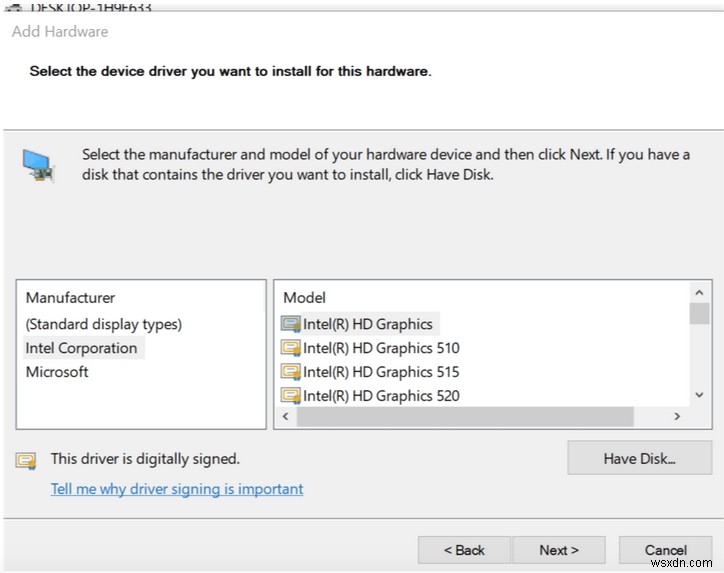
Task: Choose (Standard display types) manufacturer
Action: [104, 324]
